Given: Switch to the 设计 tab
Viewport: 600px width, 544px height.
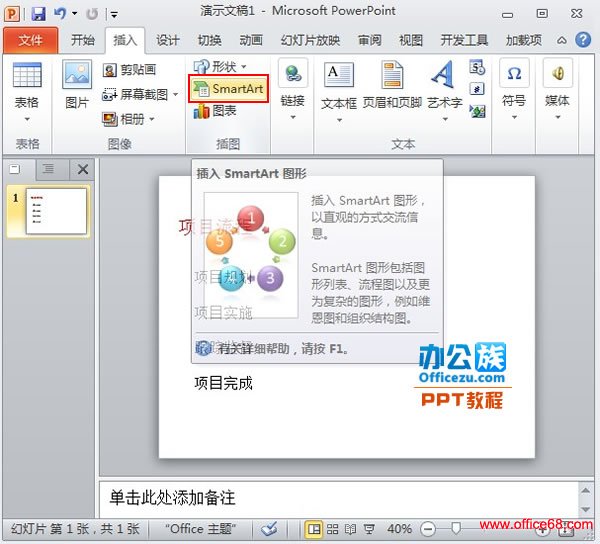Looking at the screenshot, I should point(168,40).
